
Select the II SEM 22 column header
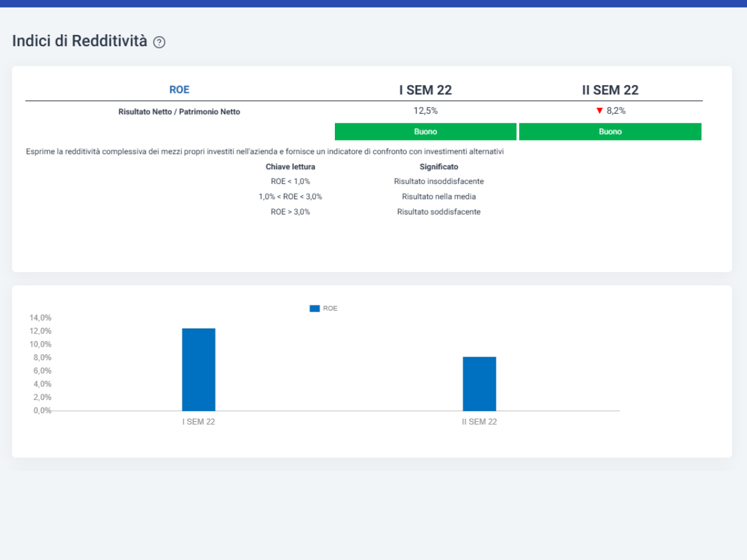coord(610,90)
